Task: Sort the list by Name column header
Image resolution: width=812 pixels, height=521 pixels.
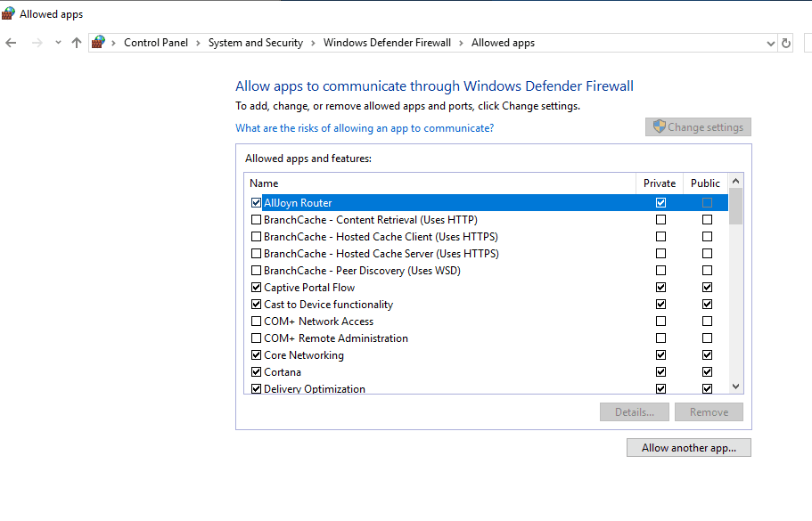Action: [264, 183]
